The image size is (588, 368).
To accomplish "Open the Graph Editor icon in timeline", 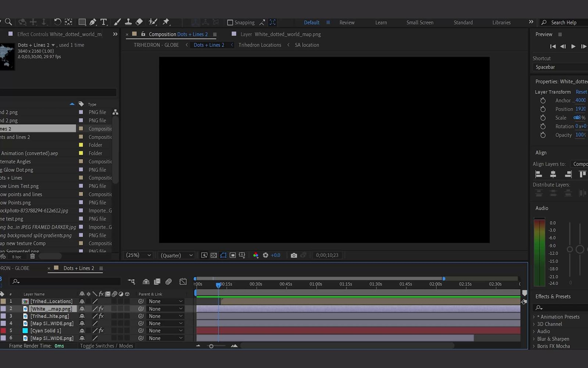I will [183, 282].
